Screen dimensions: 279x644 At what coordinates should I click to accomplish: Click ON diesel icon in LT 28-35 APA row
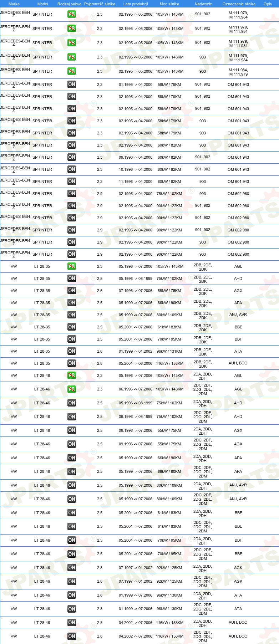72,303
